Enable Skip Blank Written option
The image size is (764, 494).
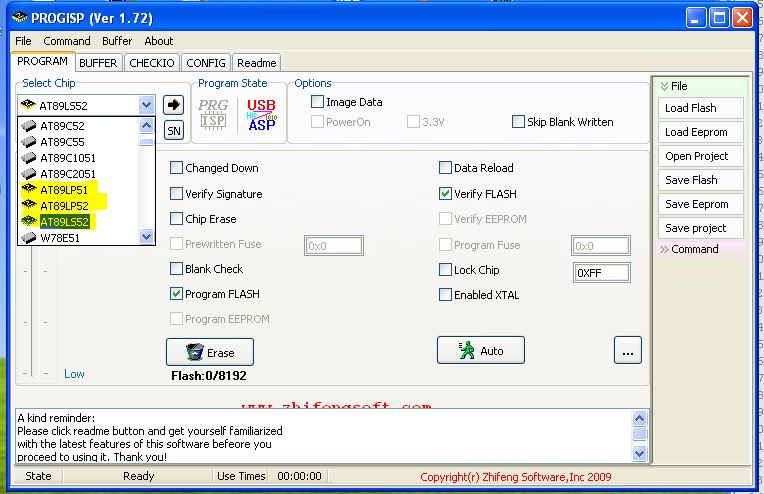518,121
